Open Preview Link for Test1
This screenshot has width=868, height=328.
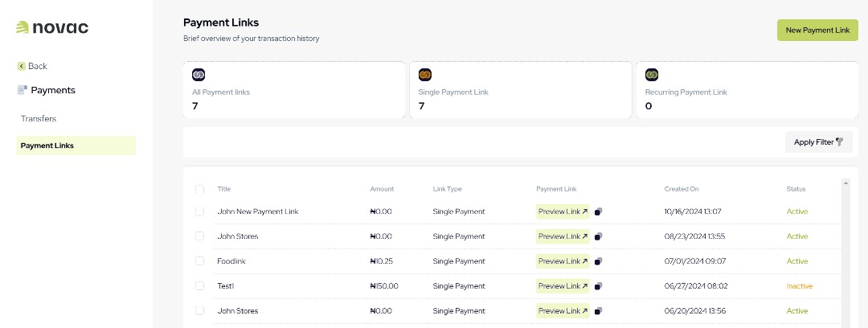pos(563,286)
